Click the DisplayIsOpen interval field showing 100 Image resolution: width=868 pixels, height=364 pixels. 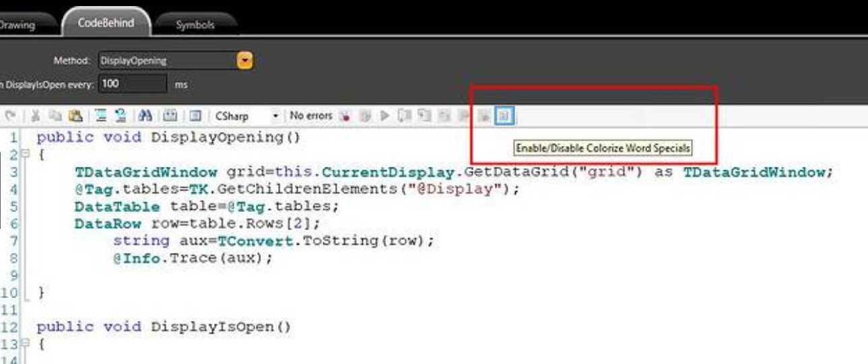[x=132, y=84]
